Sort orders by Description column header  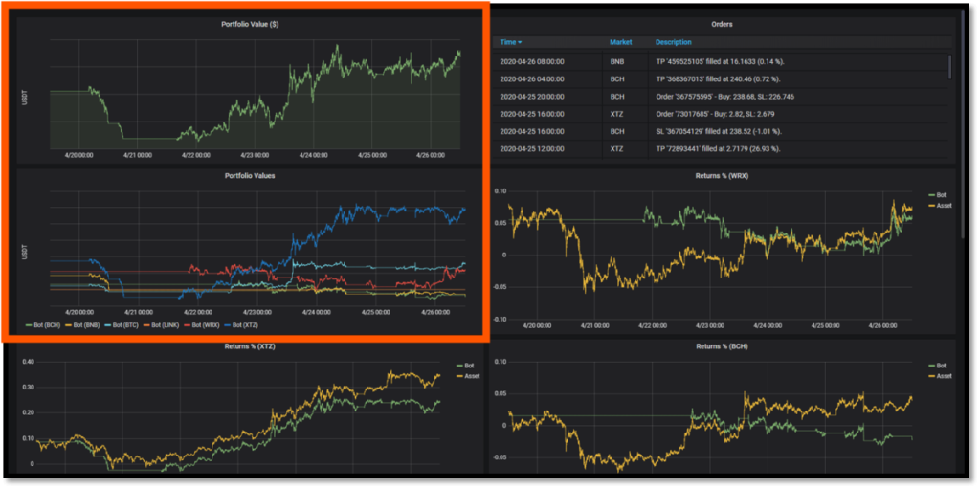pyautogui.click(x=673, y=42)
